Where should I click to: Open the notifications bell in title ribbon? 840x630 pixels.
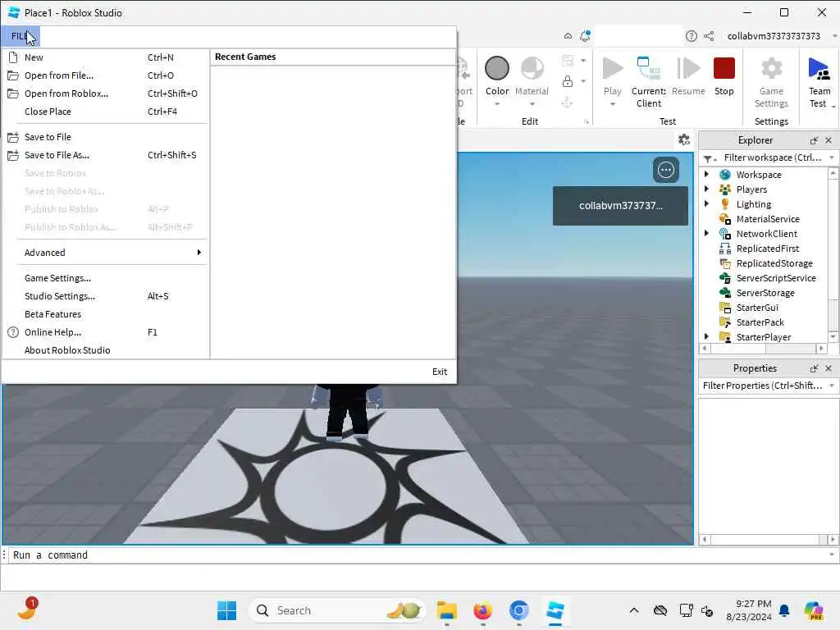(585, 36)
